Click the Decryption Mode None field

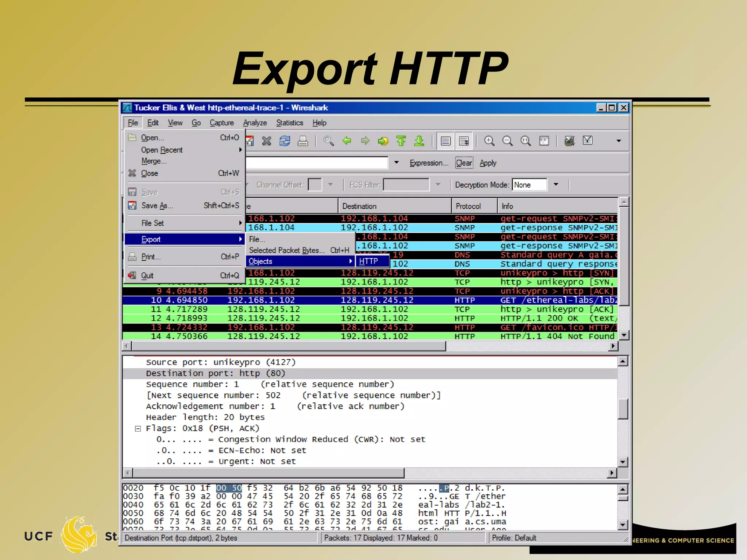(x=530, y=185)
